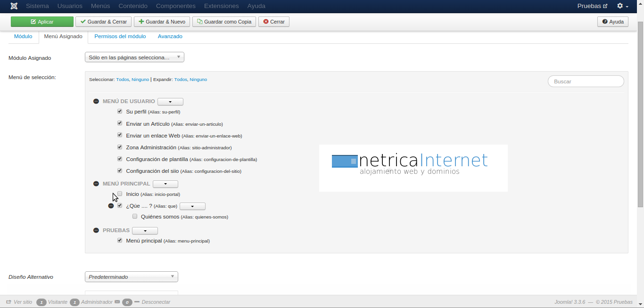Click the green Aplicar button
This screenshot has width=644, height=308.
coord(42,22)
